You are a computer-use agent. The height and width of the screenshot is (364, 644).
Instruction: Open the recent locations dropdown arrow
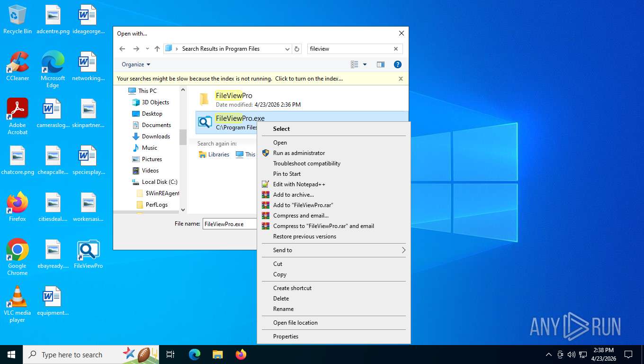147,49
